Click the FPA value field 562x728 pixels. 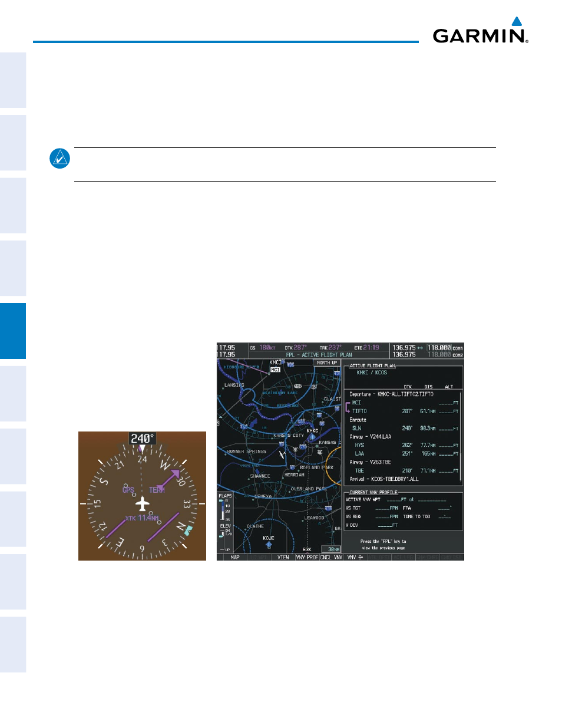point(444,508)
